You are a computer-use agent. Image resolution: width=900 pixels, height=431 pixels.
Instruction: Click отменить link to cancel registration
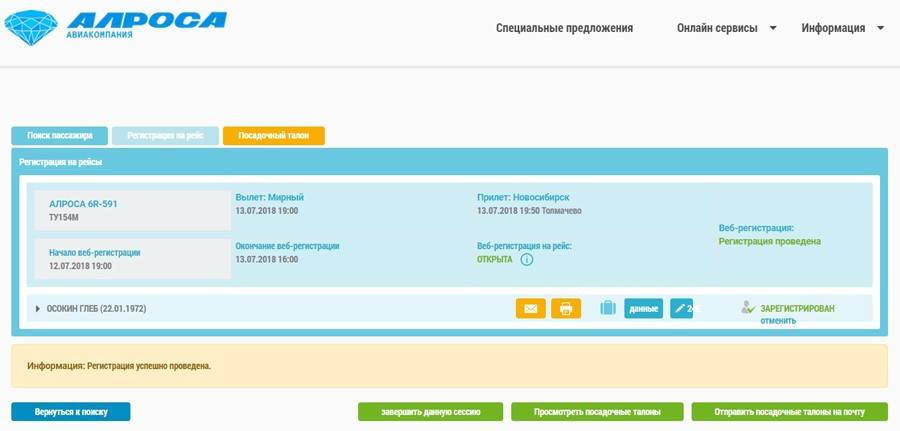point(777,320)
